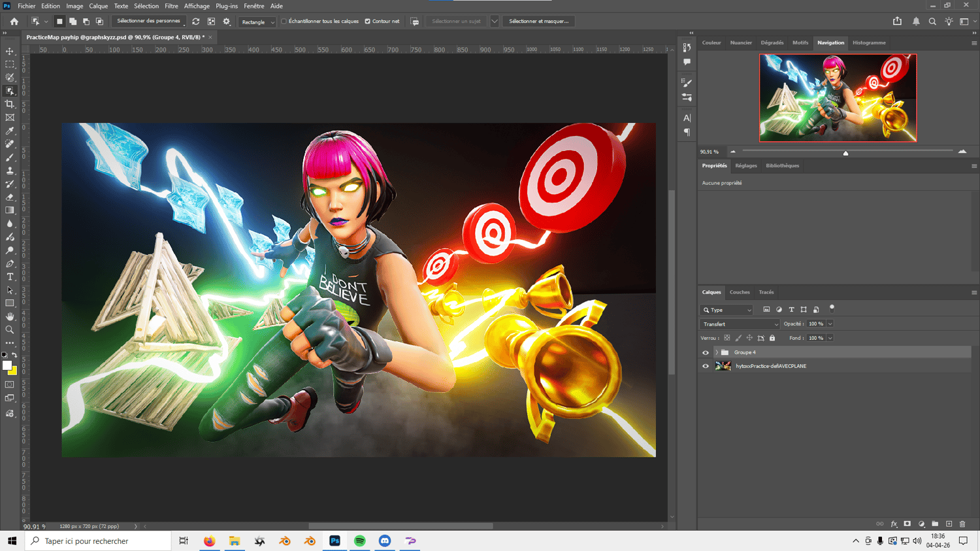Expand the Groupe 4 folder
This screenshot has height=551, width=980.
[x=717, y=352]
